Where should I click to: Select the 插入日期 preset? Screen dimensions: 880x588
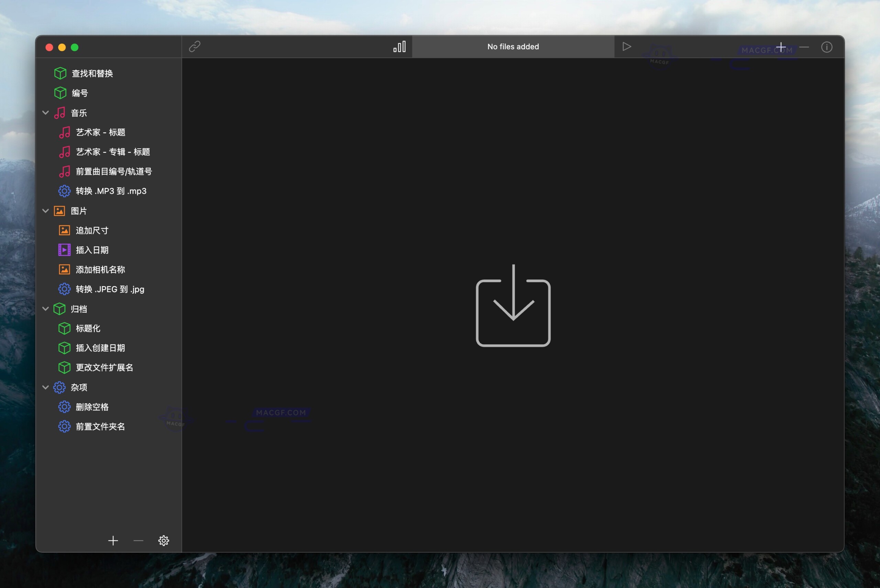92,250
